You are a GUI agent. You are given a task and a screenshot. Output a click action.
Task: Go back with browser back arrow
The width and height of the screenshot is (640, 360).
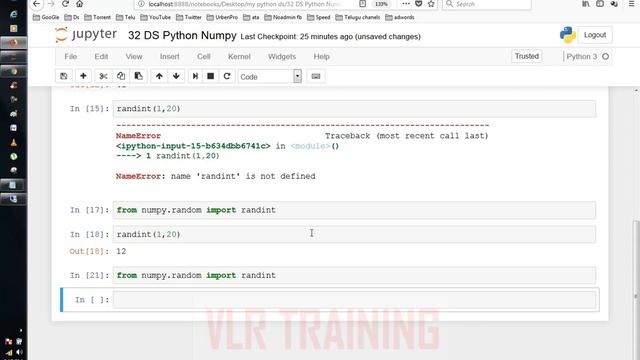coord(36,4)
